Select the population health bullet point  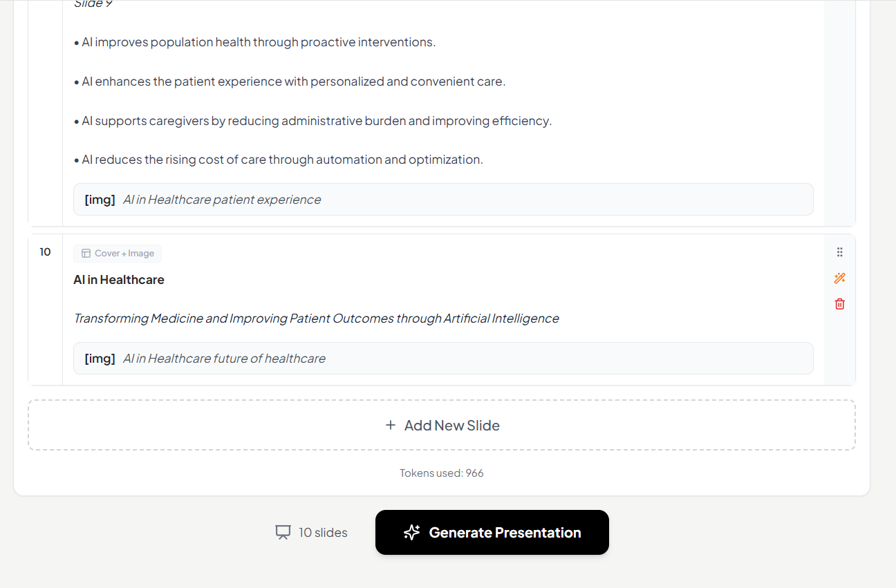click(x=255, y=42)
